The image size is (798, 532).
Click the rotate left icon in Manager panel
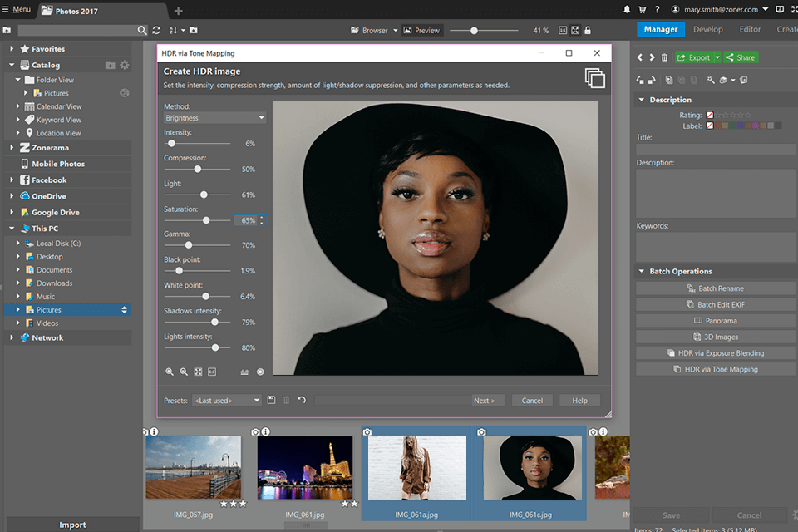click(x=640, y=81)
